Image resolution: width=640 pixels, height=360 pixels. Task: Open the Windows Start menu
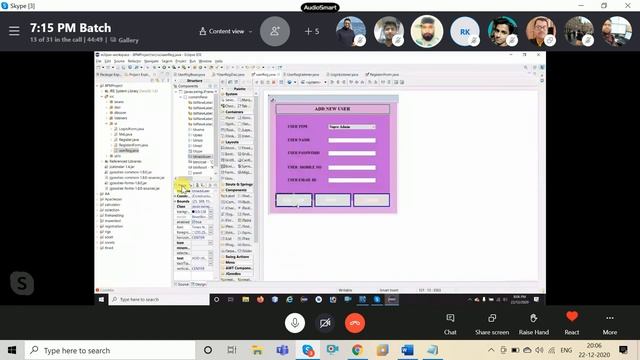[x=12, y=350]
